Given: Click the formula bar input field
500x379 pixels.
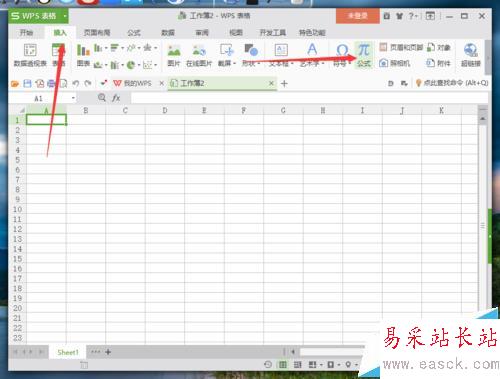Looking at the screenshot, I should click(310, 98).
